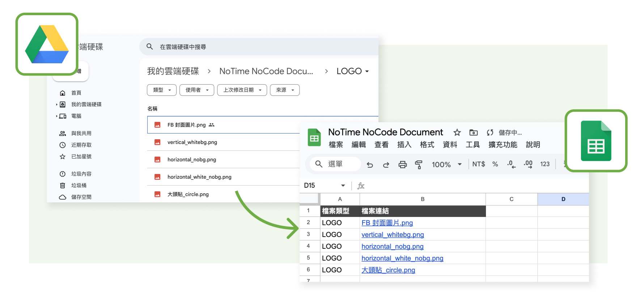The height and width of the screenshot is (306, 644).
Task: Click NoTime NoCode Document title
Action: pos(385,132)
